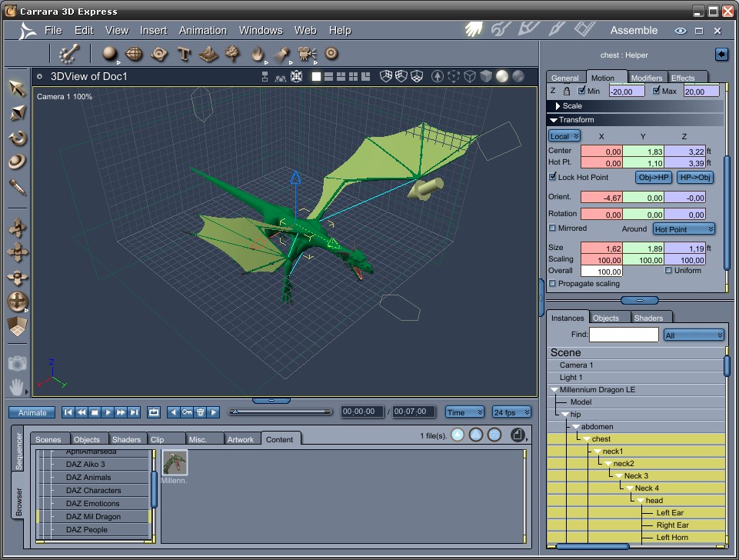Uncheck the Lock Hot Point checkbox

pyautogui.click(x=553, y=177)
